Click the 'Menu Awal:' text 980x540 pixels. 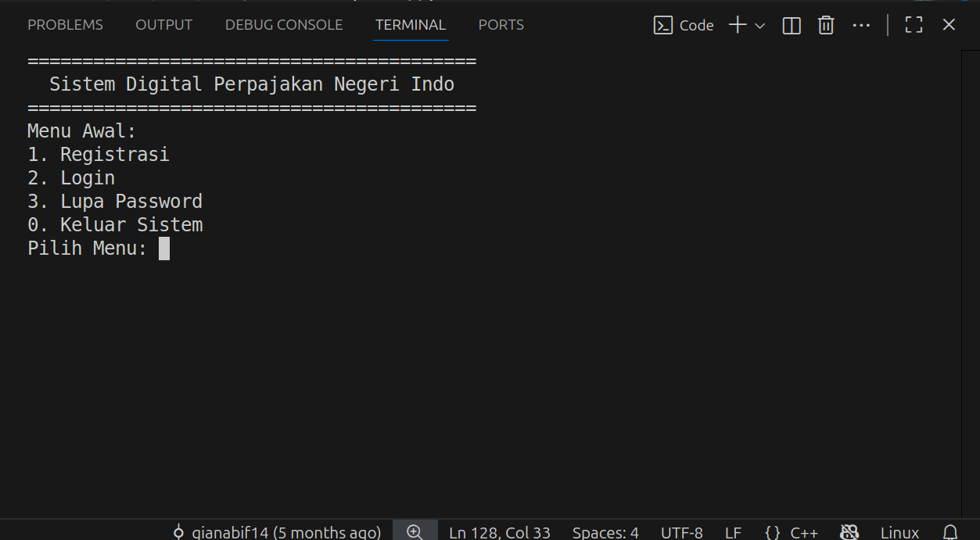tap(82, 131)
